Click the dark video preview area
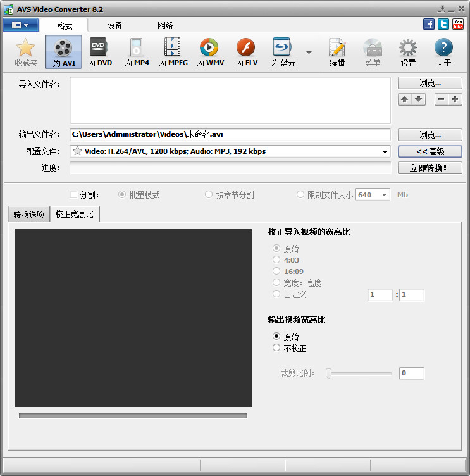 [133, 318]
